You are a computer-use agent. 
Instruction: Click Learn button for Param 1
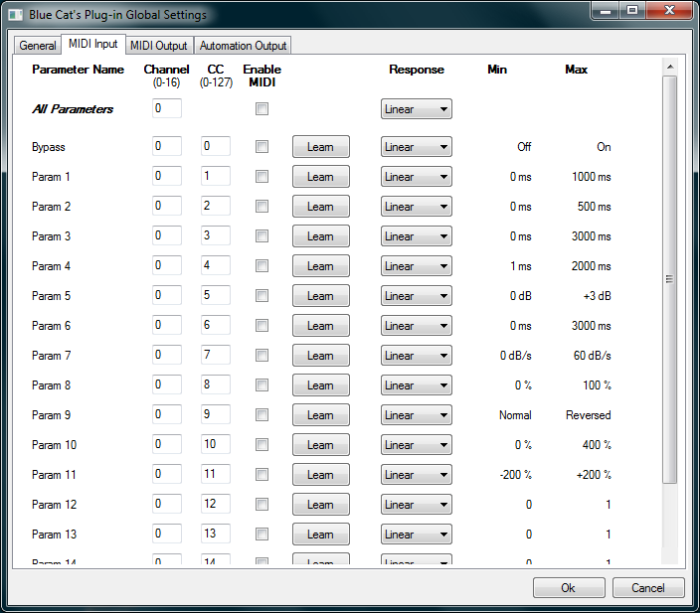point(320,177)
